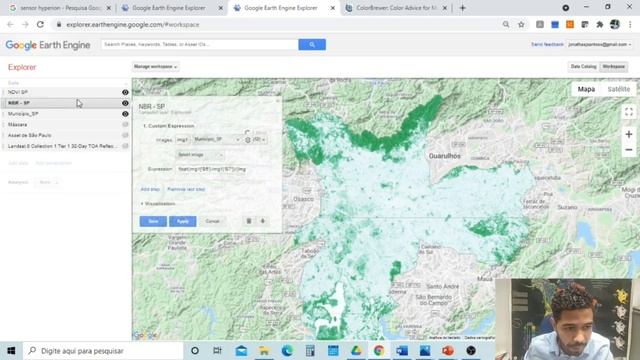Click the Add computation link
This screenshot has width=640, height=360.
click(x=53, y=163)
